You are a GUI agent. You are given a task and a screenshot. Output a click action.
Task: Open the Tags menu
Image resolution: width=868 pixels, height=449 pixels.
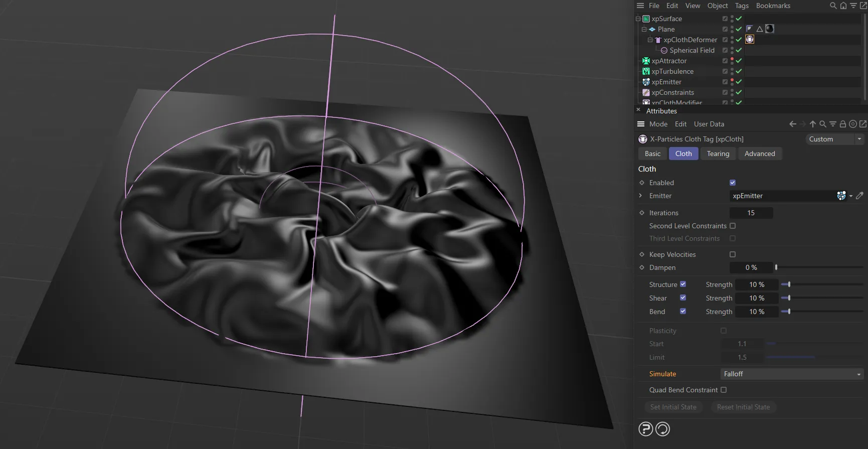pos(742,6)
